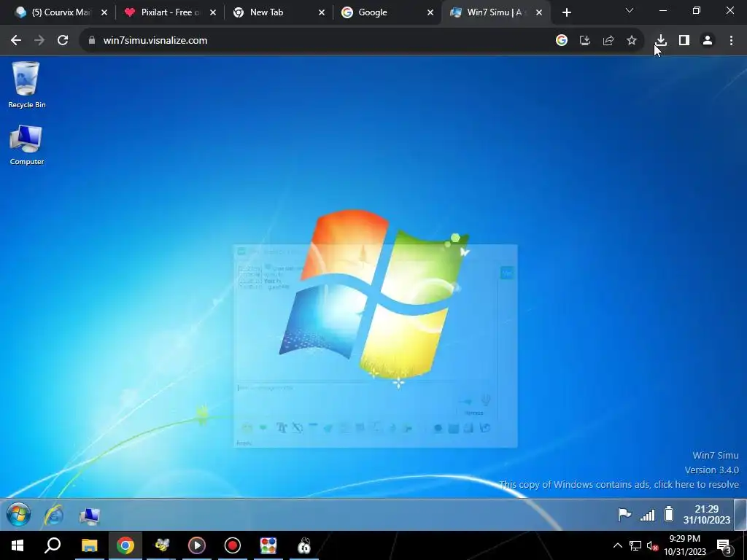The width and height of the screenshot is (747, 560).
Task: Open the host network tray icon
Action: click(635, 545)
